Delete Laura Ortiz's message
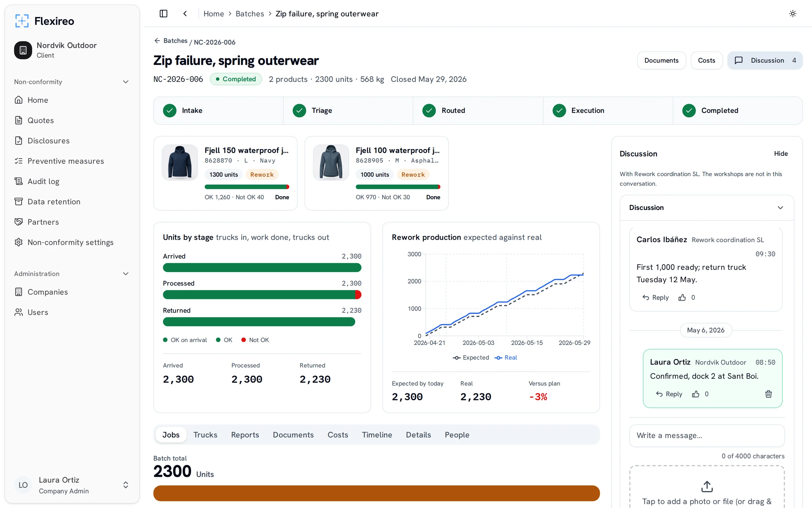This screenshot has height=508, width=812. (x=769, y=394)
